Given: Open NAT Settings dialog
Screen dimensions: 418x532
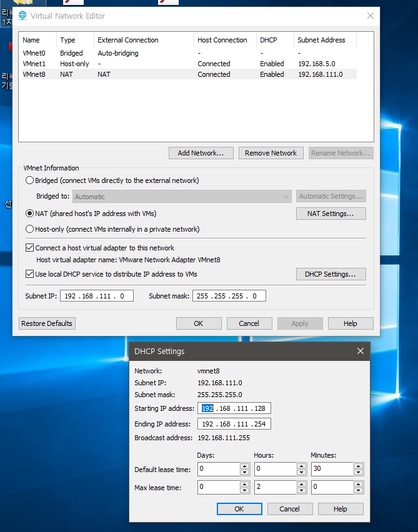Looking at the screenshot, I should pyautogui.click(x=331, y=214).
